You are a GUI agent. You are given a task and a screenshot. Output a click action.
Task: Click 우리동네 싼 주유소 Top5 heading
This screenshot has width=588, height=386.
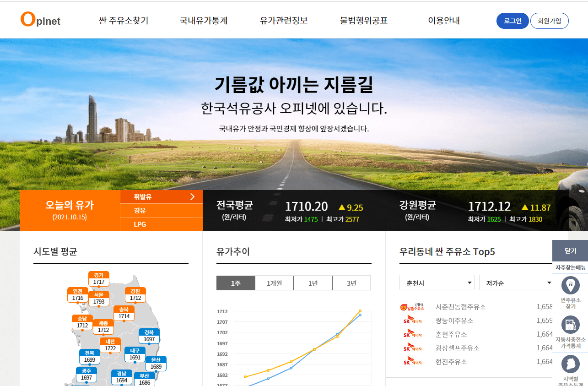point(447,251)
